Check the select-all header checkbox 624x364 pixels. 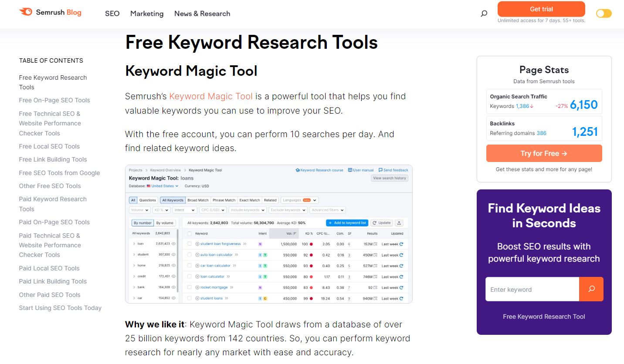click(x=190, y=233)
